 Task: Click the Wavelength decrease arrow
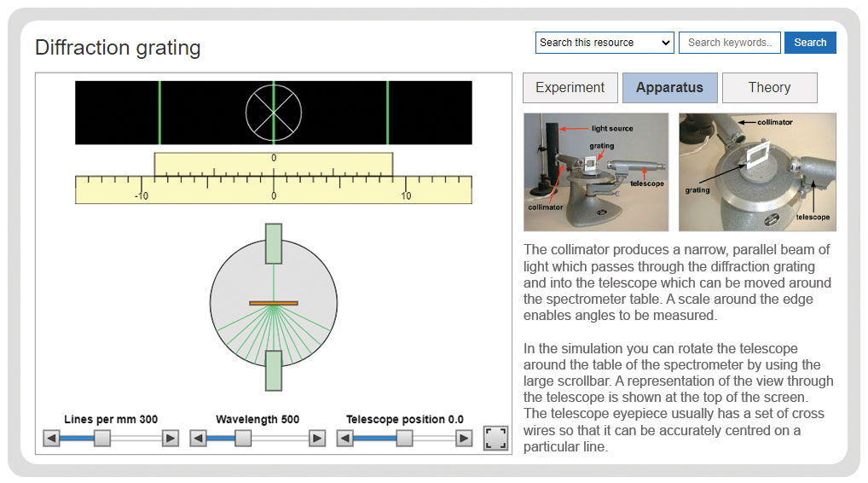click(198, 439)
